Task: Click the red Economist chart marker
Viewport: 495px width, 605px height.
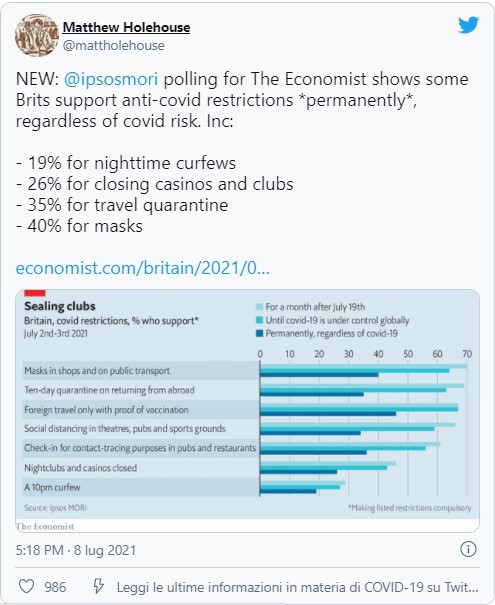Action: pyautogui.click(x=35, y=293)
